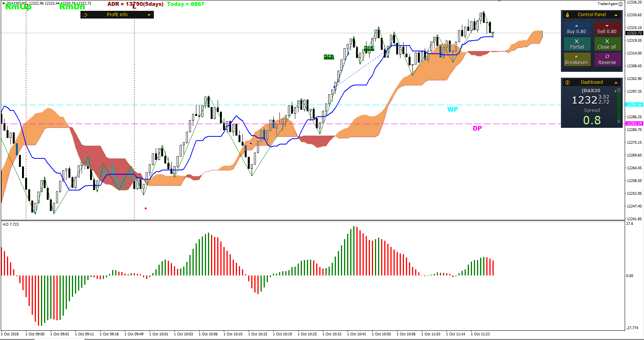Click Close all positions button
The height and width of the screenshot is (340, 644).
607,44
